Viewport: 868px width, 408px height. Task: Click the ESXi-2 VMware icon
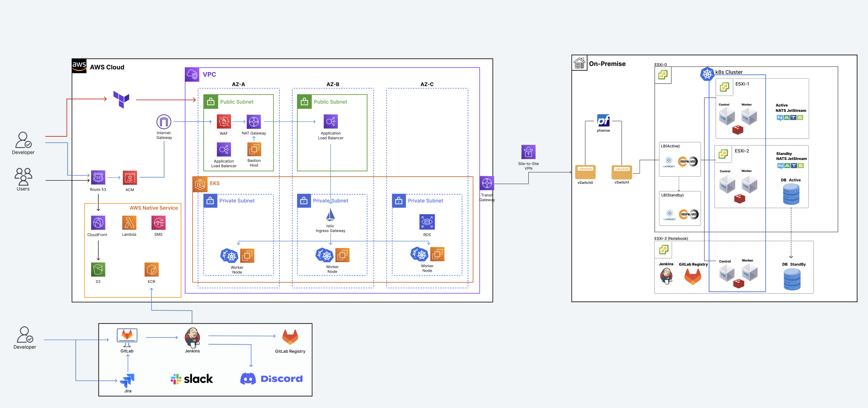723,154
